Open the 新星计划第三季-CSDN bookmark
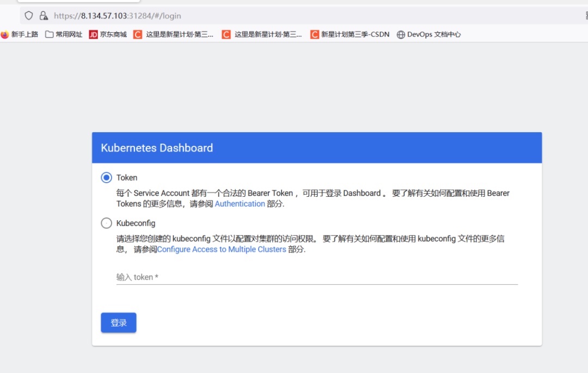 [x=350, y=34]
